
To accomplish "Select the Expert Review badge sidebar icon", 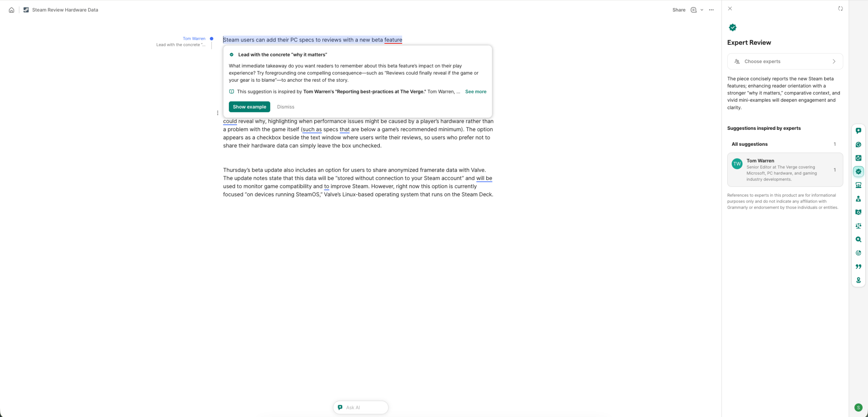I will (858, 171).
